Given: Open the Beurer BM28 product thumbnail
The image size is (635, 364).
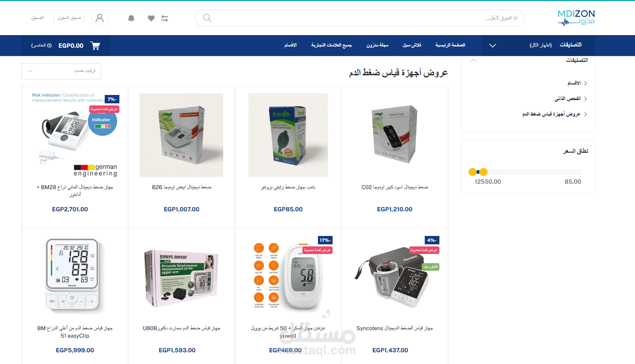Looking at the screenshot, I should click(75, 135).
